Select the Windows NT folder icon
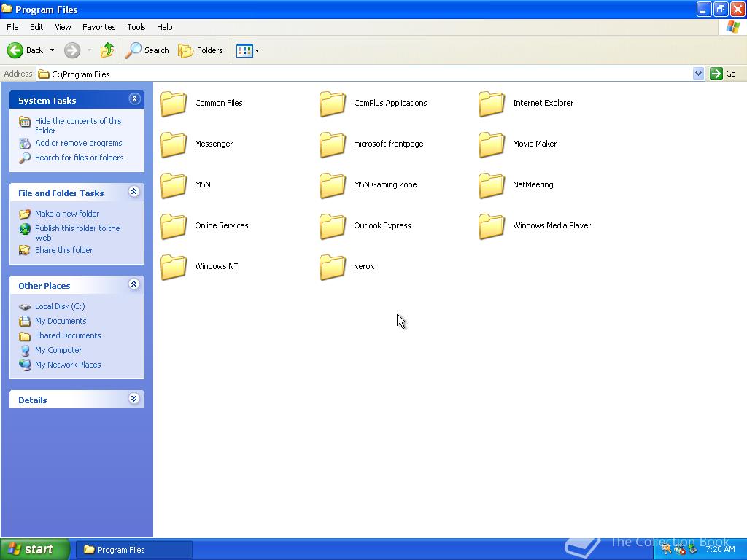 [x=174, y=267]
